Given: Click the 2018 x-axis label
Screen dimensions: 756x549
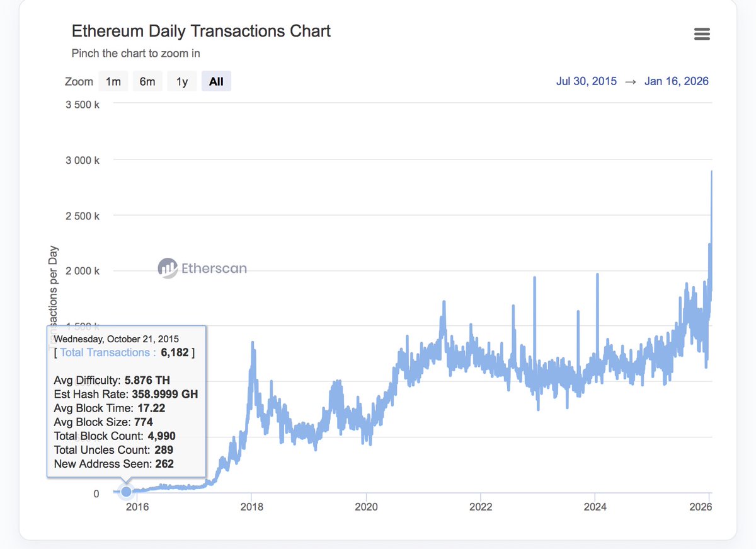Looking at the screenshot, I should point(251,506).
